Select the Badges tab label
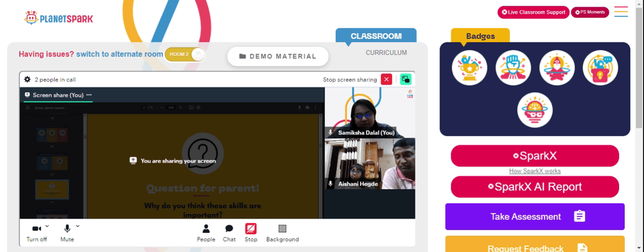Screen dimensions: 644x252 point(480,36)
